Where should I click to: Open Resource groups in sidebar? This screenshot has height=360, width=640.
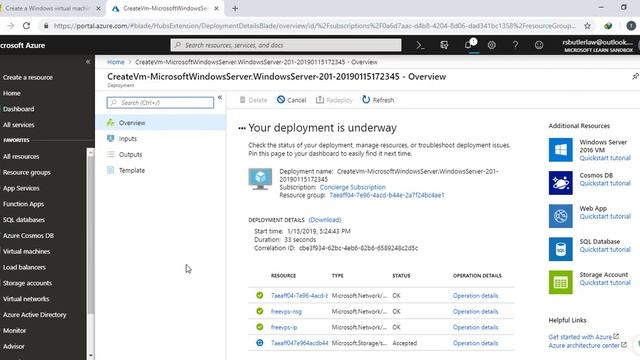pos(27,172)
